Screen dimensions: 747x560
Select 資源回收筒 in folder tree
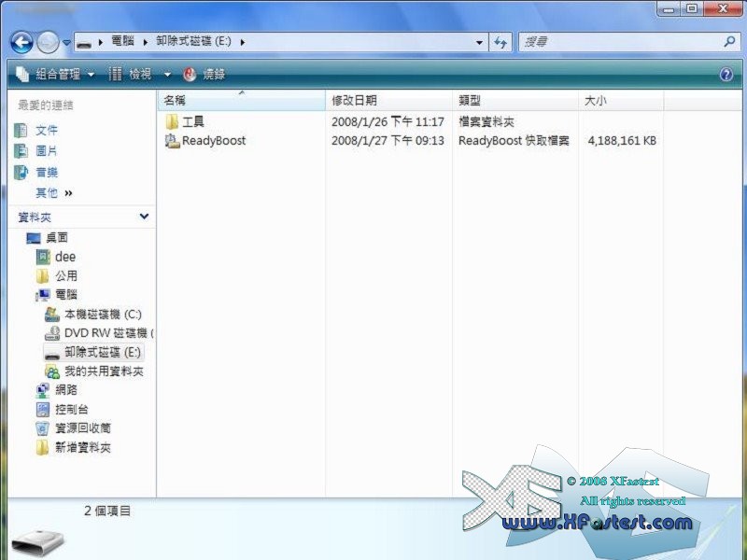tap(82, 428)
